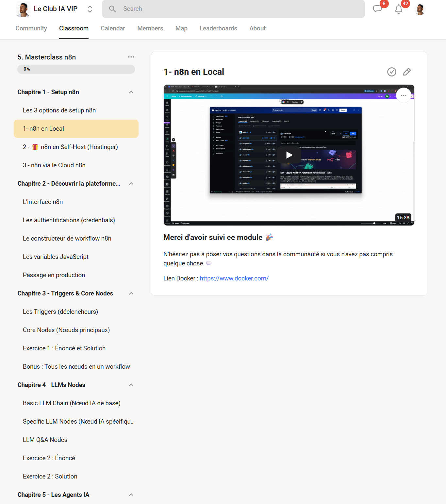
Task: Click the edit pencil icon for the lesson
Action: click(x=407, y=72)
